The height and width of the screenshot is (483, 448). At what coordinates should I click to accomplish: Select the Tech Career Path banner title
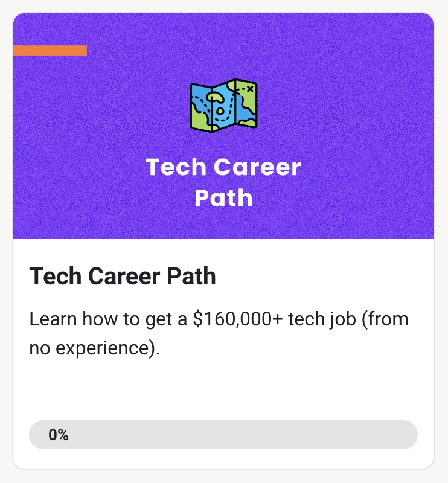(x=224, y=181)
